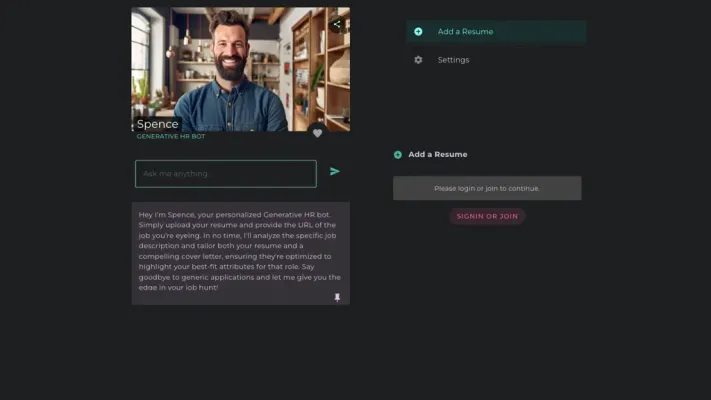Screen dimensions: 711x400
Task: Open the Settings menu item
Action: [453, 60]
